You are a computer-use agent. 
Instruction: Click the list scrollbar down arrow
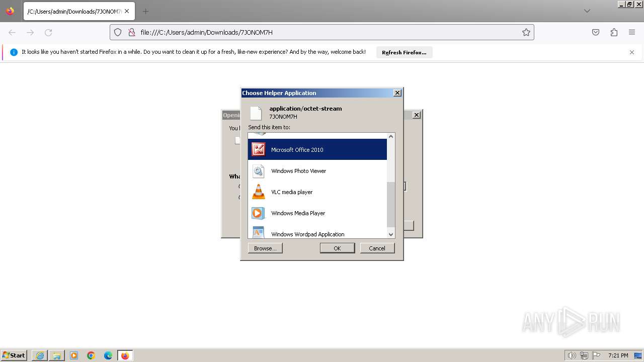(391, 234)
